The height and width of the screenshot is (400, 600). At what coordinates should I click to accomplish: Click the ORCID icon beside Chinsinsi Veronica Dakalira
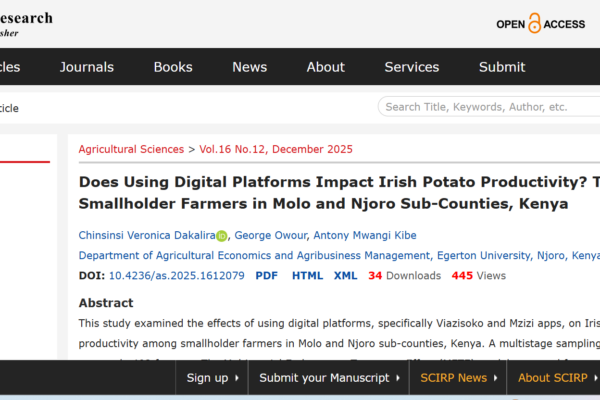pos(221,236)
